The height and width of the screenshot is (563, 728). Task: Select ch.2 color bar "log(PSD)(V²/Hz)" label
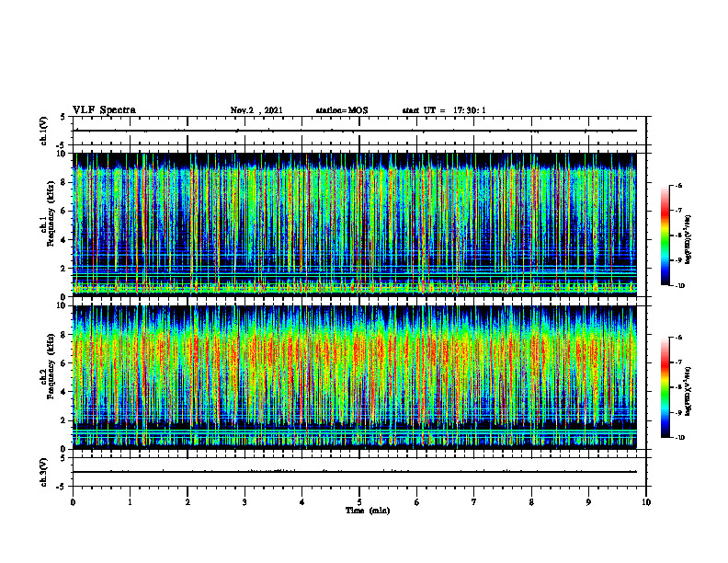point(689,391)
